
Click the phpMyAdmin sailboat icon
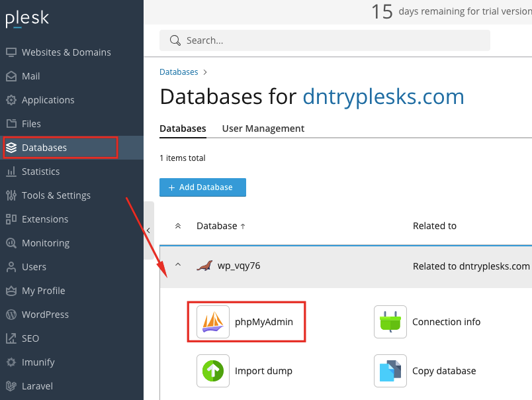coord(213,322)
